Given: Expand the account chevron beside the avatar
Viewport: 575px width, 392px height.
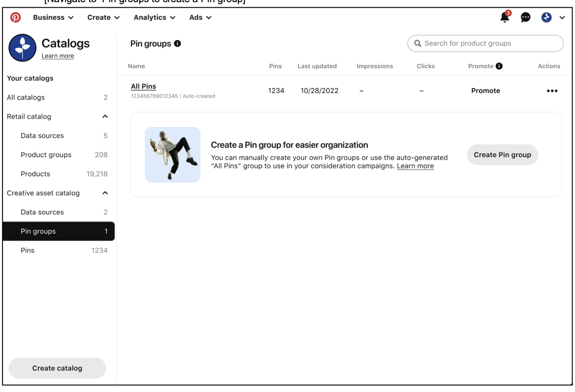Looking at the screenshot, I should (x=562, y=17).
